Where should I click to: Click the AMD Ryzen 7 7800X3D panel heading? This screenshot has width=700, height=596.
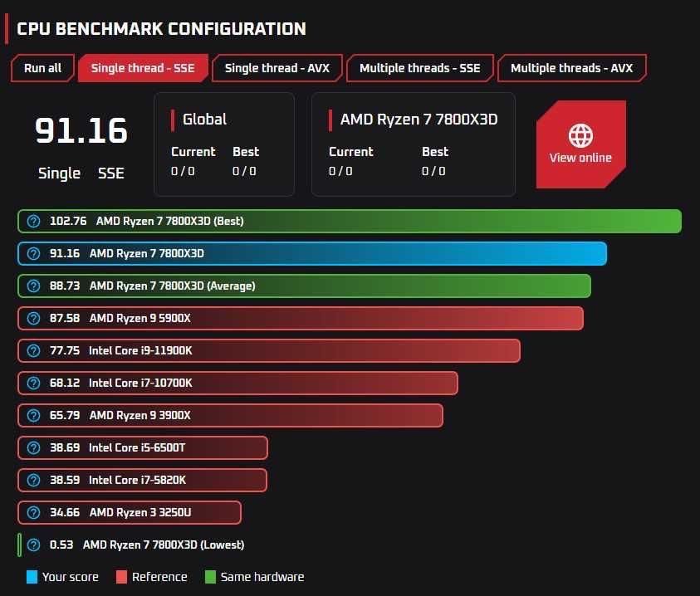point(419,120)
